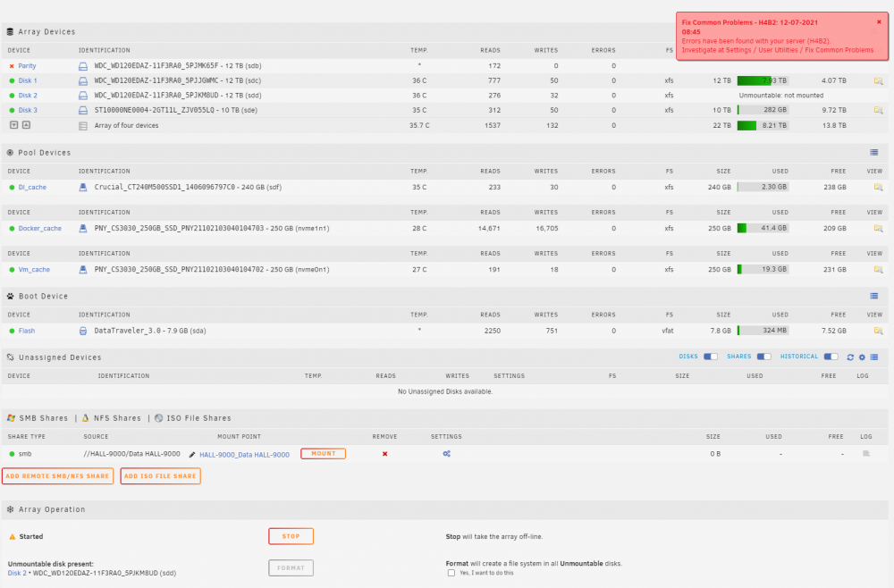Browse Flash device via view folder icon
894x588 pixels.
pyautogui.click(x=878, y=331)
